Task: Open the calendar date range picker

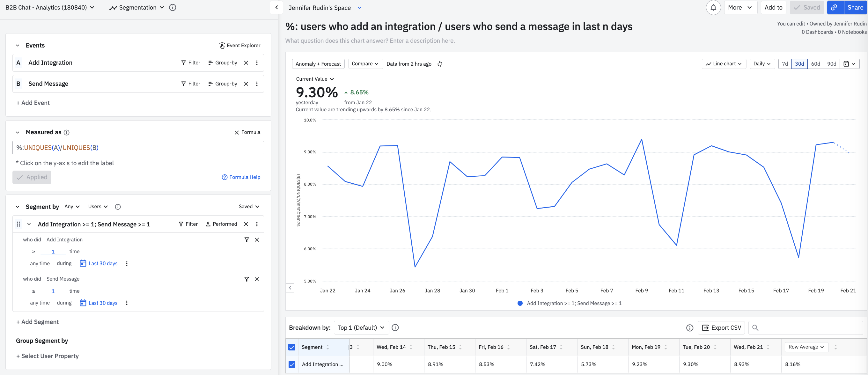Action: (849, 64)
